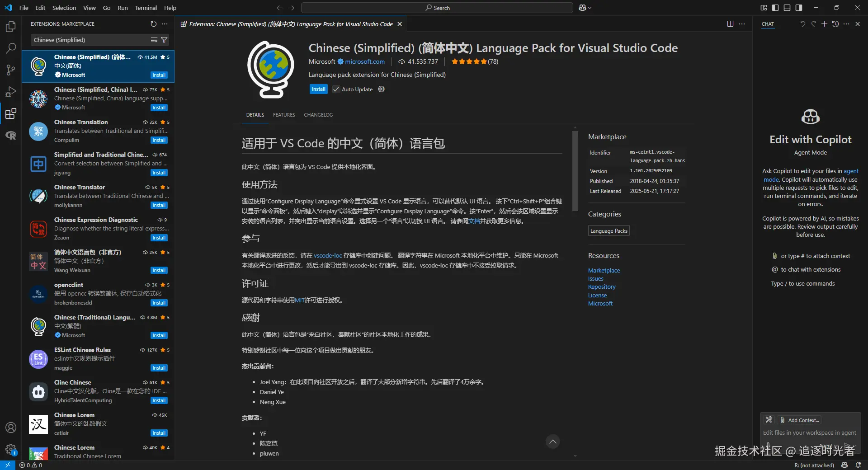Viewport: 868px width, 470px height.
Task: Open Help menu
Action: click(x=170, y=8)
